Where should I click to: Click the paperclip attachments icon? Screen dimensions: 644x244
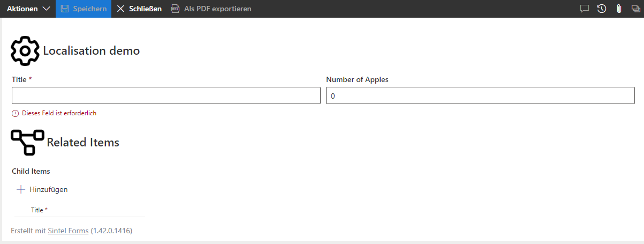tap(619, 9)
